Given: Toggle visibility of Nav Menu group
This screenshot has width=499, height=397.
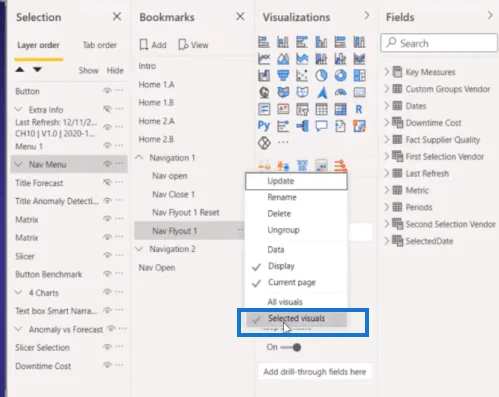Looking at the screenshot, I should coord(107,164).
